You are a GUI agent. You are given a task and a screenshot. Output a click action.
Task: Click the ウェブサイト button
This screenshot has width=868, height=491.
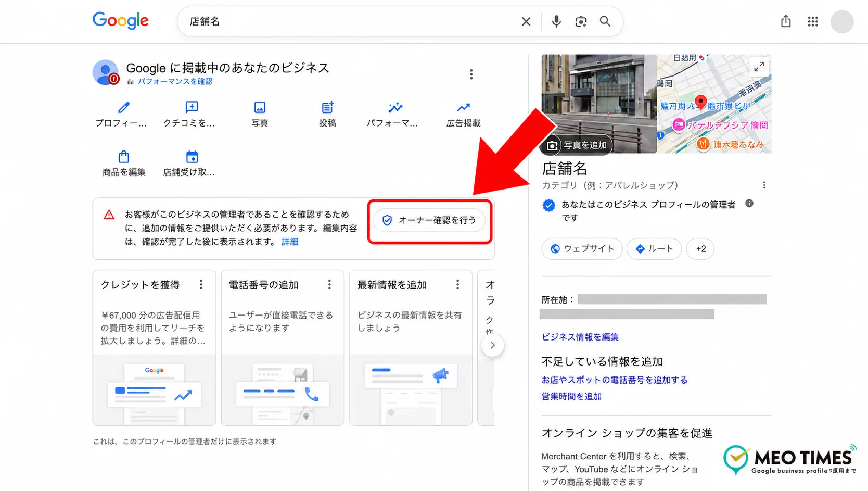tap(582, 249)
